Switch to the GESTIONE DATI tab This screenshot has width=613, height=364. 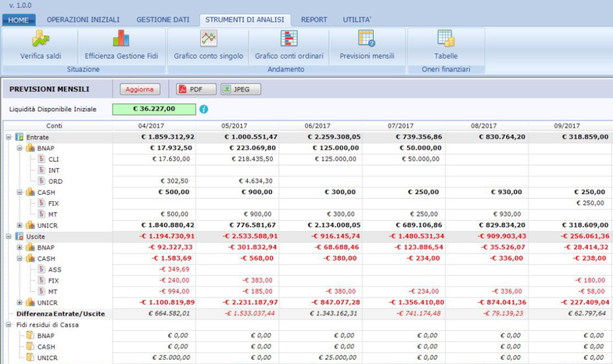point(163,20)
